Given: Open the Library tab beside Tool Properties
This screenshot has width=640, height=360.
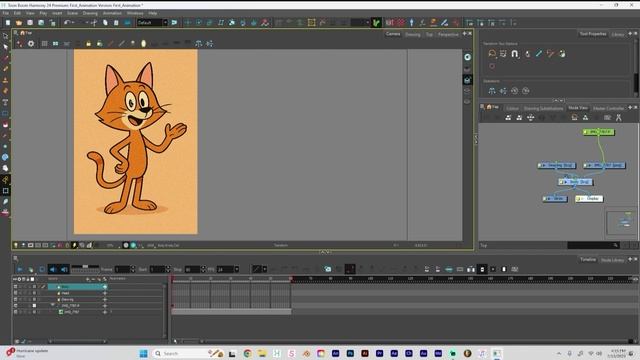Looking at the screenshot, I should coord(618,35).
